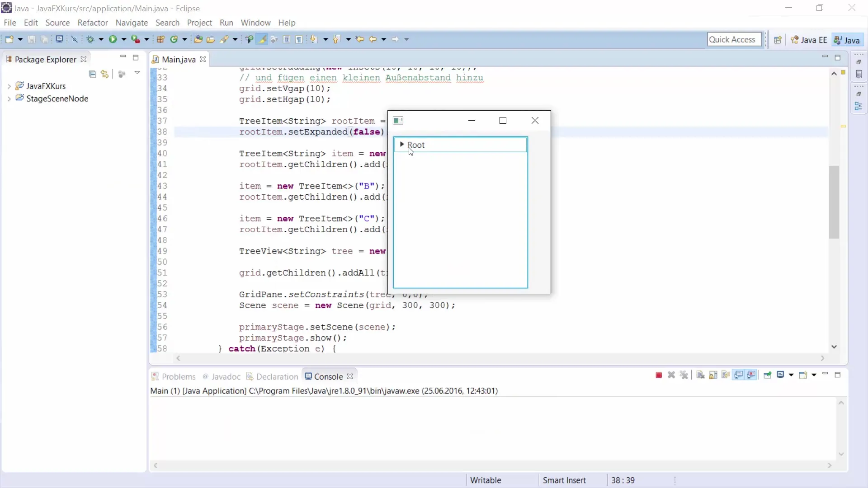Click the Previous Annotation arrow icon

click(336, 39)
